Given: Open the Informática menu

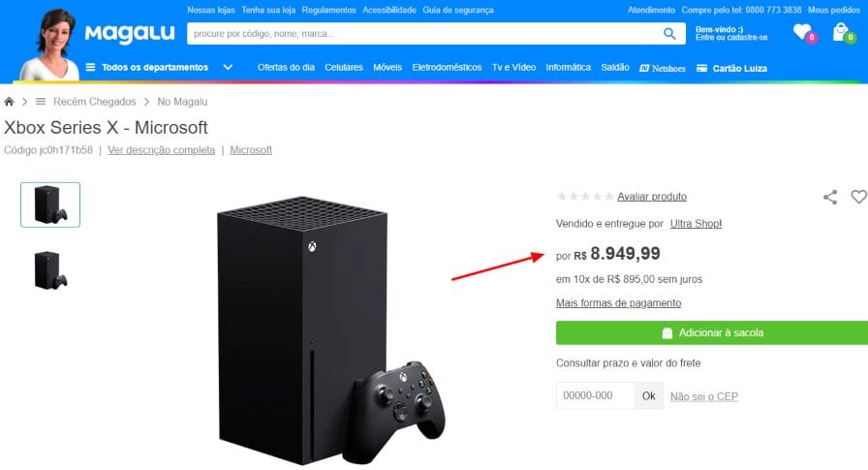Looking at the screenshot, I should pos(568,68).
